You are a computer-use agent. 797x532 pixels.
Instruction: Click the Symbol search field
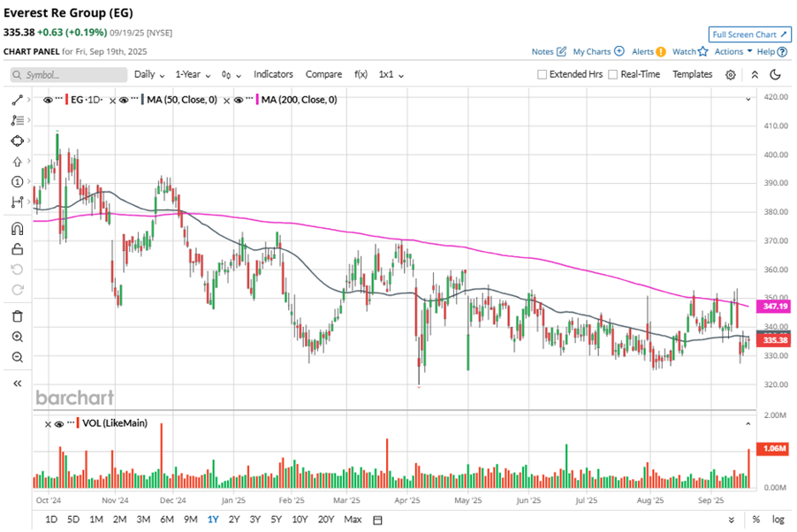click(69, 75)
